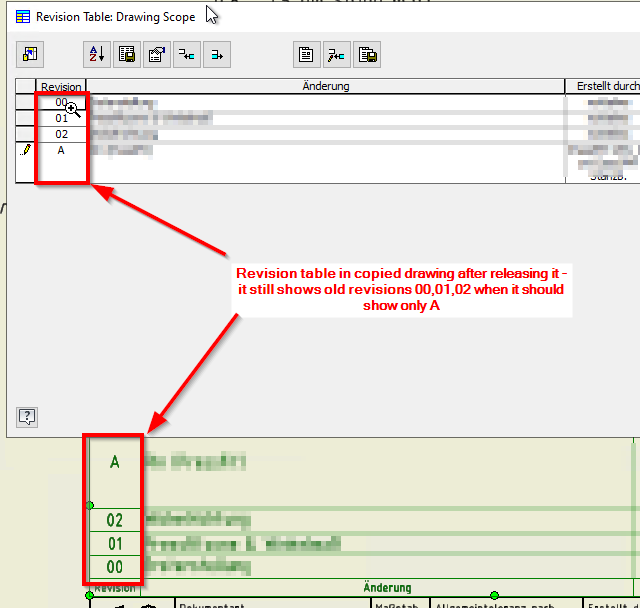The width and height of the screenshot is (640, 608).
Task: Click the table-with-disk export icon
Action: (127, 54)
